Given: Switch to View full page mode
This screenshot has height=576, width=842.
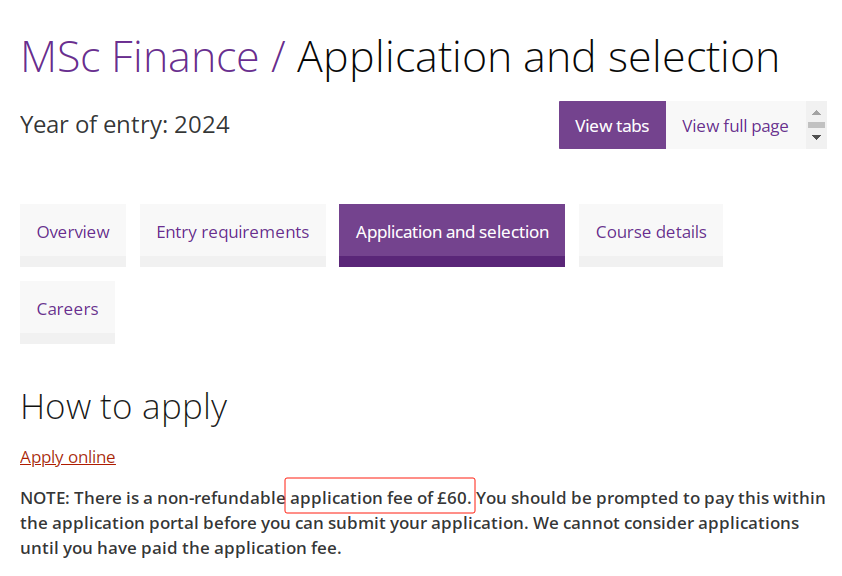Looking at the screenshot, I should 735,125.
